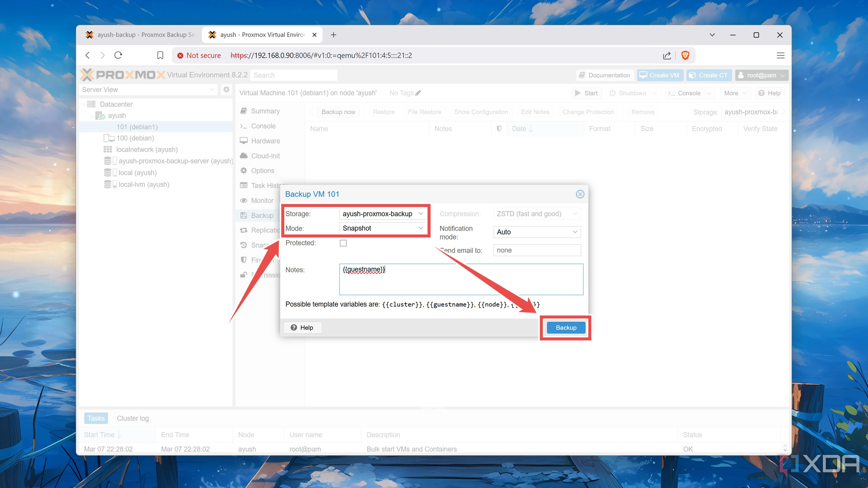Open Documentation

pos(604,75)
